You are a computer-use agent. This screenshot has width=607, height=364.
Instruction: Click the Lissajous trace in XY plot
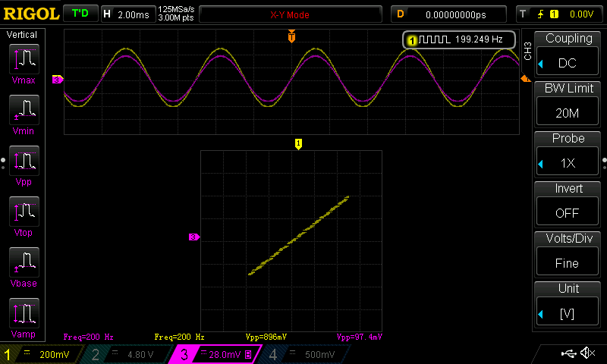(298, 236)
